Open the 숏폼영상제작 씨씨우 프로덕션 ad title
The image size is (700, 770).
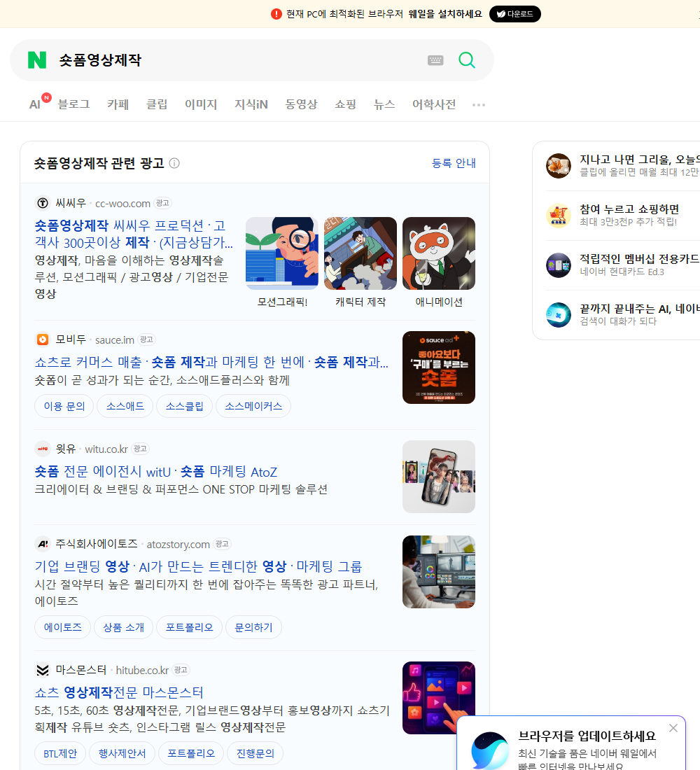134,234
